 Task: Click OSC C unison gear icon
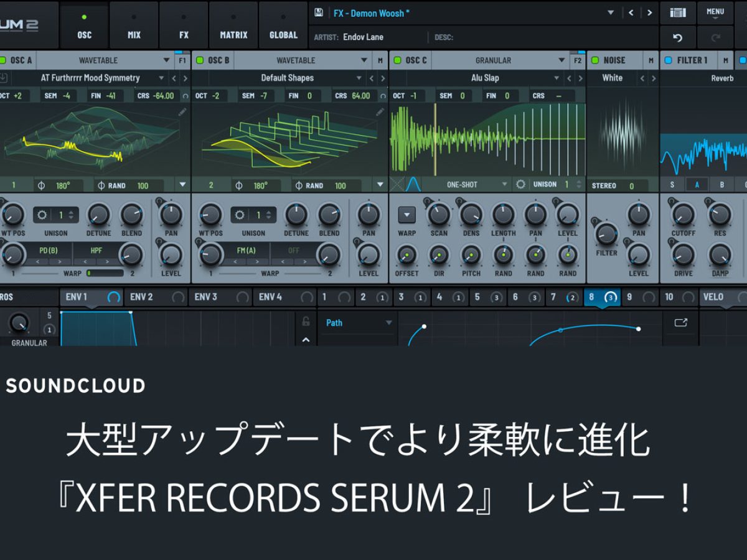[x=520, y=185]
